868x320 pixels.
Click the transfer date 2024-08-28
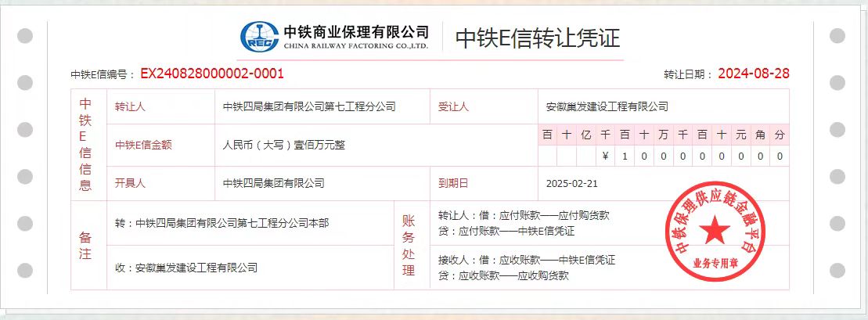[x=753, y=74]
